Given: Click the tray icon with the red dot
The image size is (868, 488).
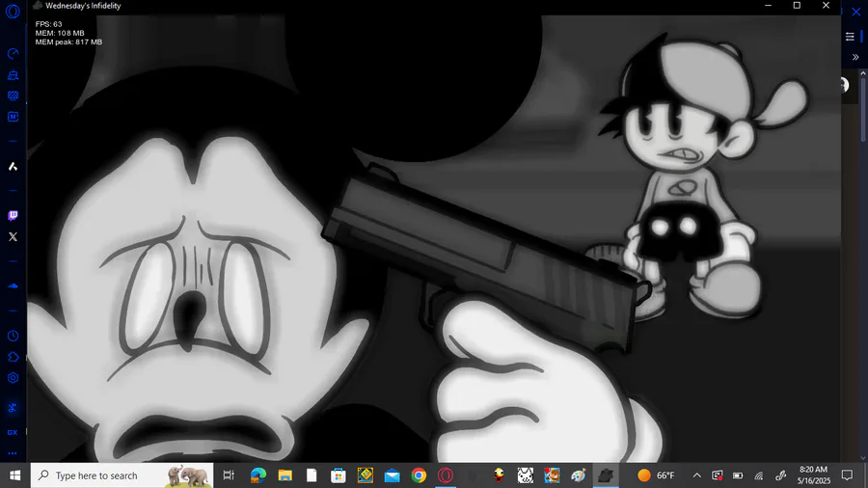Looking at the screenshot, I should (x=718, y=475).
